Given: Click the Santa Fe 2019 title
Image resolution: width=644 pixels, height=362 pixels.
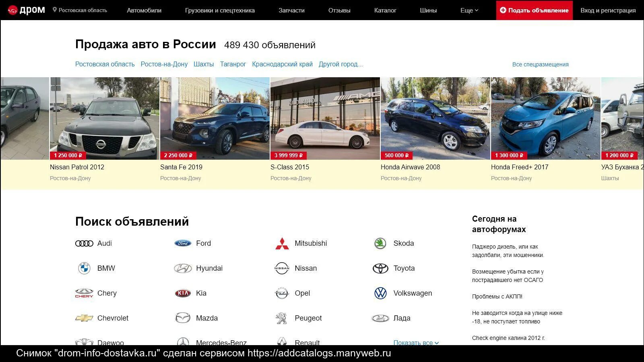Looking at the screenshot, I should point(181,167).
